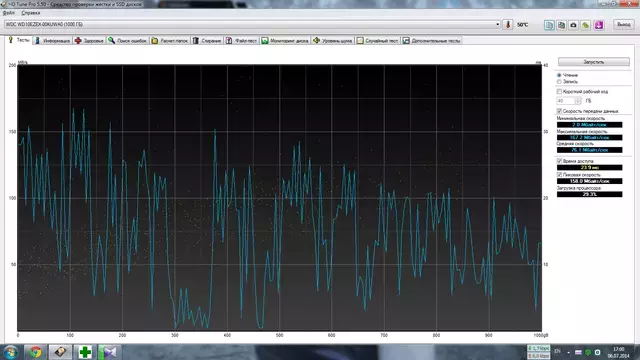
Task: Select the Чтение radio button
Action: point(559,75)
